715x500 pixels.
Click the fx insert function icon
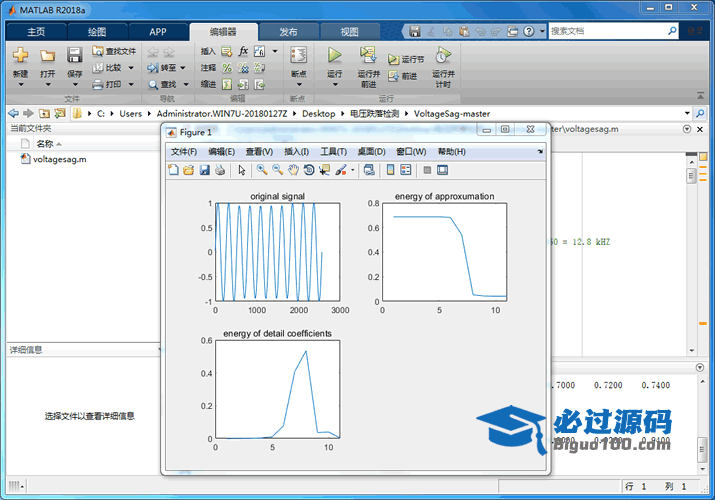(244, 51)
